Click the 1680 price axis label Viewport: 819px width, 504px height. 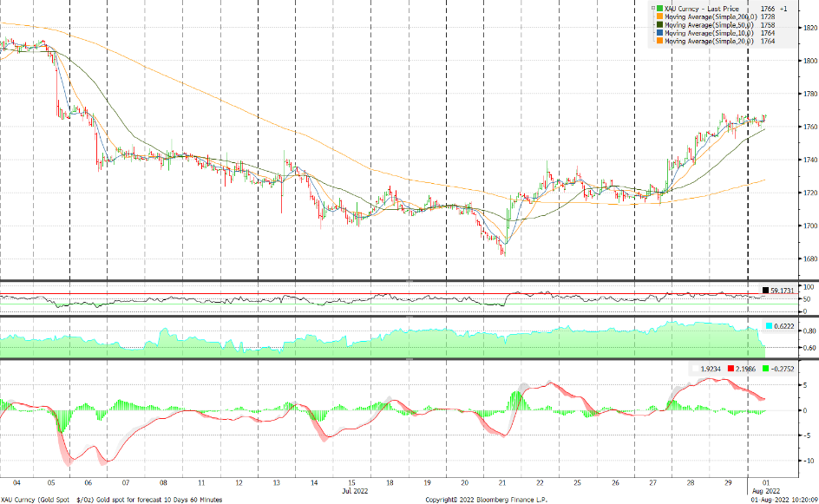pyautogui.click(x=810, y=259)
